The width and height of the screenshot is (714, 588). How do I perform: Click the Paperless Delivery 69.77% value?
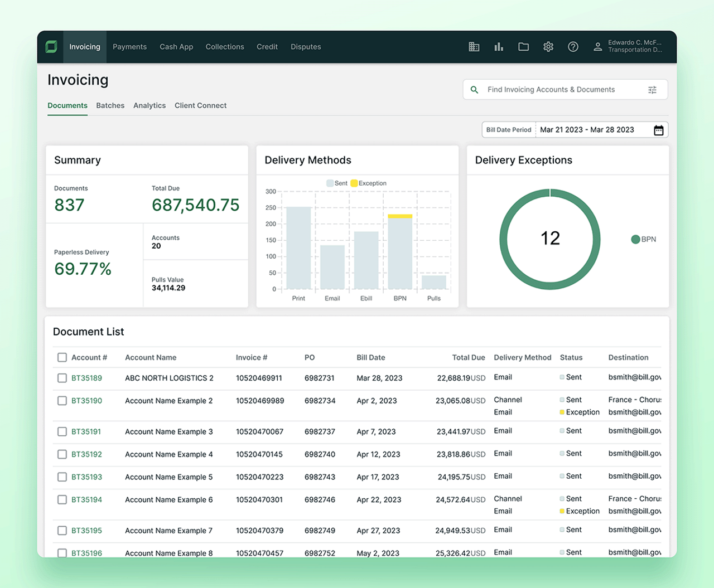coord(83,269)
